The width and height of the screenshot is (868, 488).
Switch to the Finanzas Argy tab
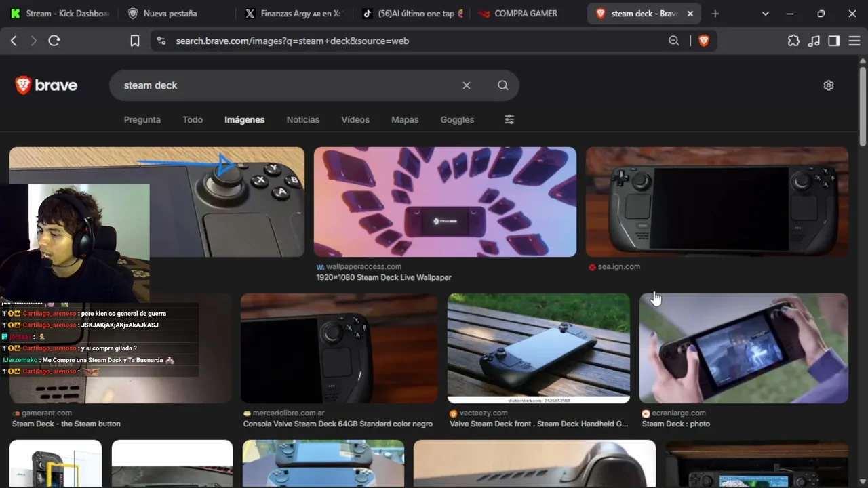[x=293, y=14]
